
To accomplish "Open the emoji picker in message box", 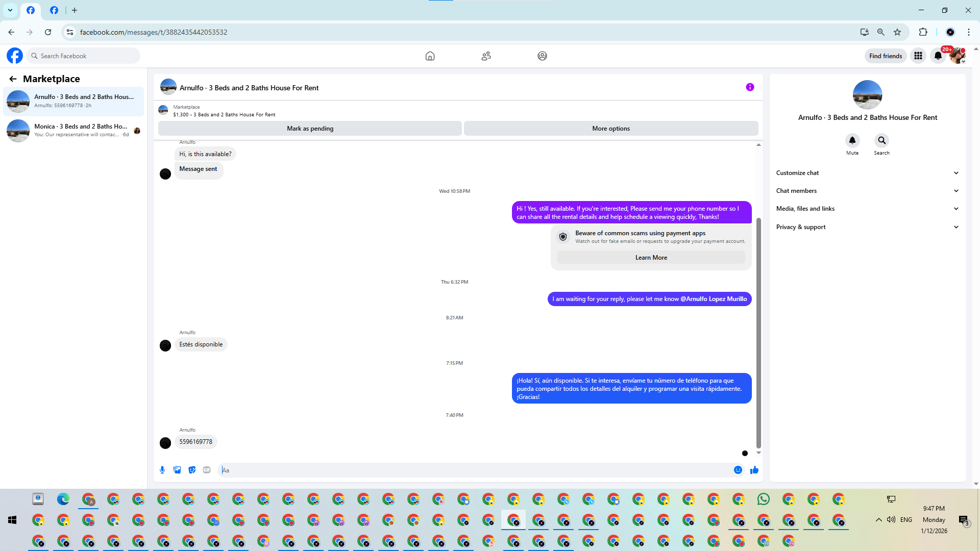I will click(738, 470).
